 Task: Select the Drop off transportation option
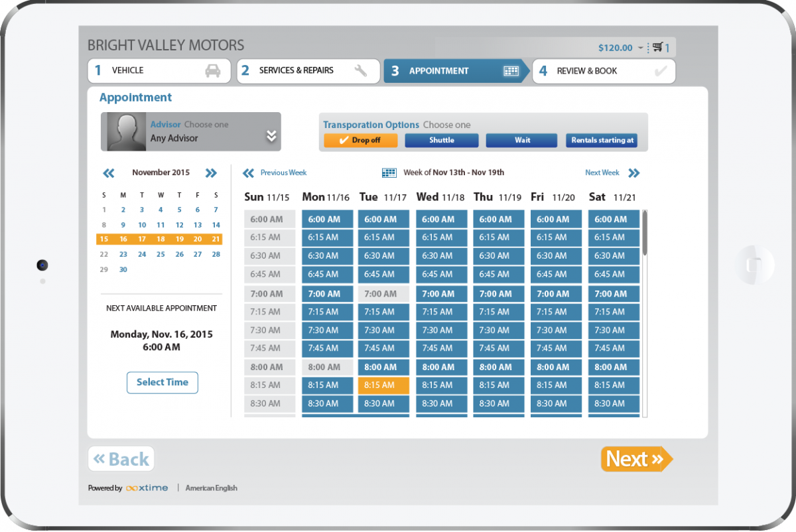[361, 141]
